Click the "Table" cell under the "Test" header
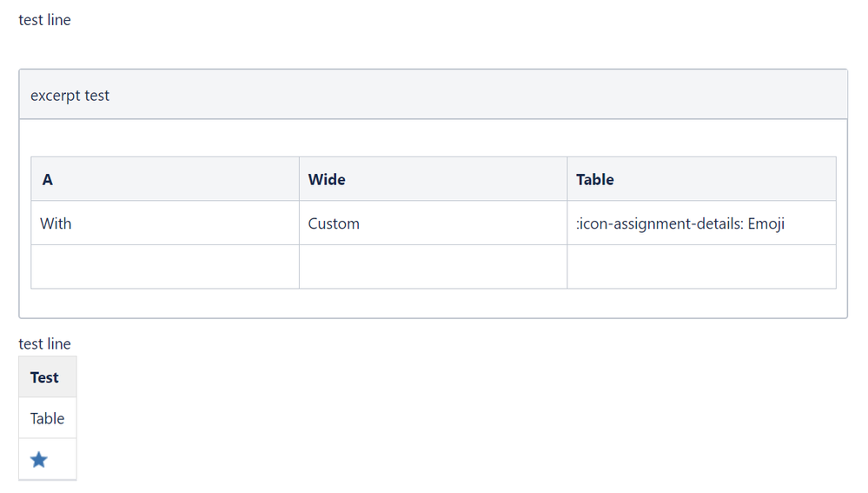The width and height of the screenshot is (868, 493). click(x=47, y=418)
